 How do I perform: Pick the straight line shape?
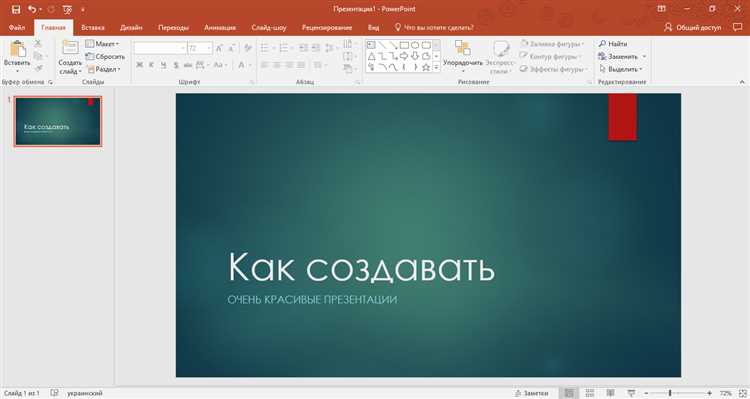[383, 45]
